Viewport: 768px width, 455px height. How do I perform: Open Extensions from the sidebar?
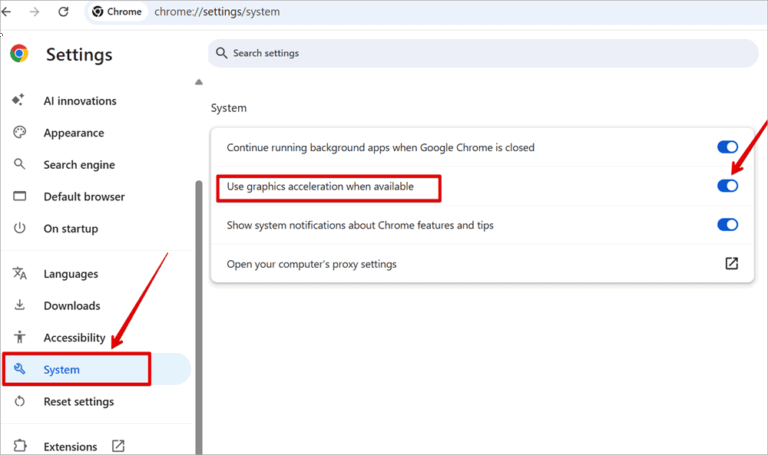point(70,447)
